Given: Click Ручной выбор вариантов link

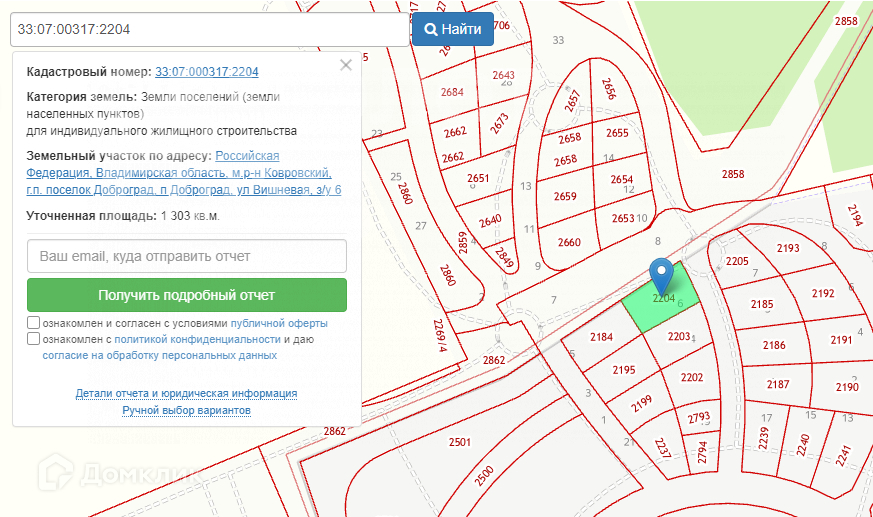Looking at the screenshot, I should pyautogui.click(x=186, y=411).
